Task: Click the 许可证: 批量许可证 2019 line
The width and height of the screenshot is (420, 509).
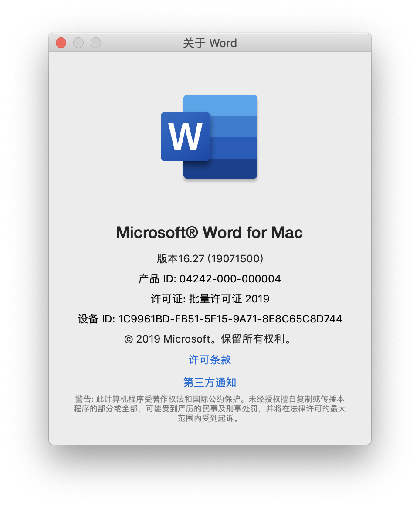Action: point(210,299)
